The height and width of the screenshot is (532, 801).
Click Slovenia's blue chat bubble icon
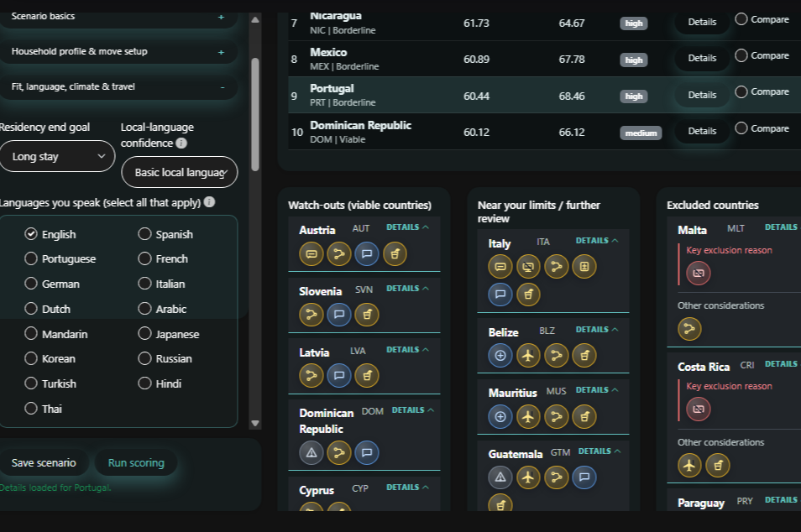[x=339, y=315]
